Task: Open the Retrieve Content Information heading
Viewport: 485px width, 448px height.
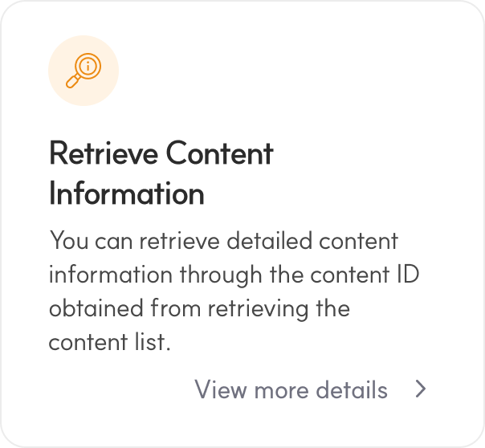Action: click(161, 173)
